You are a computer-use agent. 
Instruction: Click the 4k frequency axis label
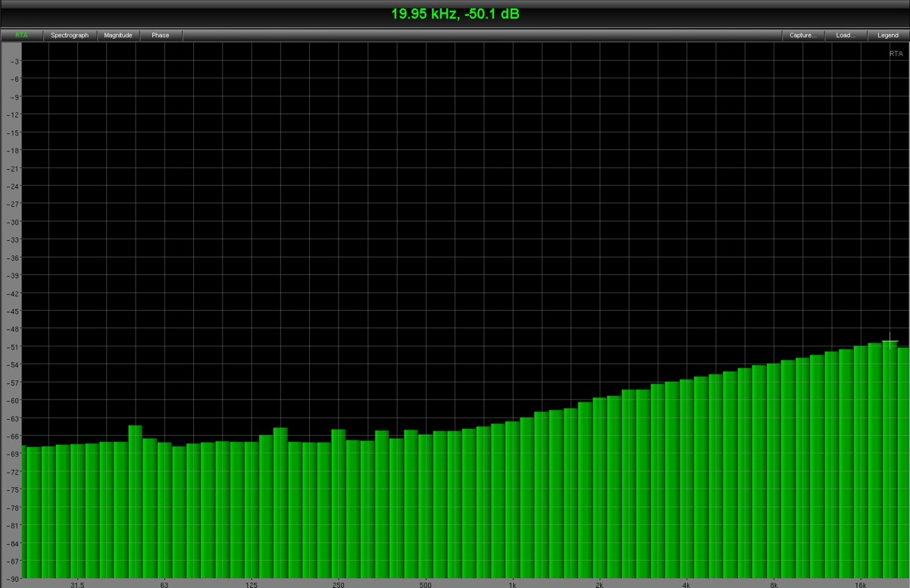[x=686, y=584]
